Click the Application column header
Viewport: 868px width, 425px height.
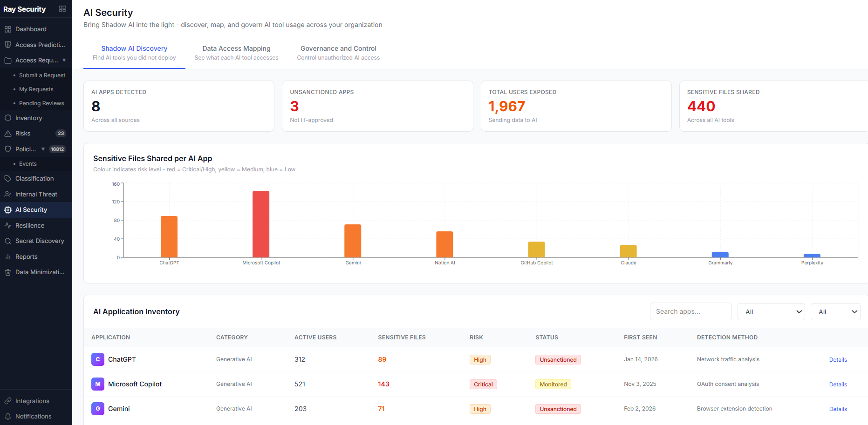tap(111, 337)
